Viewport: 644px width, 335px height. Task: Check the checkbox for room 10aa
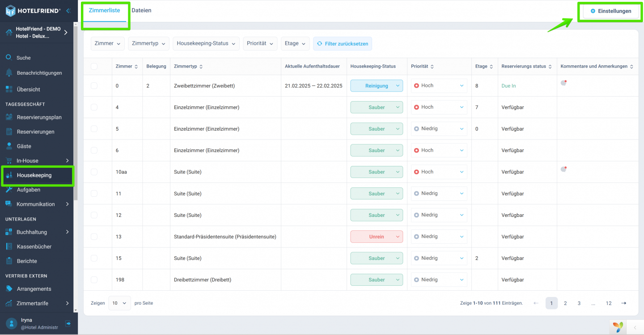click(x=94, y=172)
